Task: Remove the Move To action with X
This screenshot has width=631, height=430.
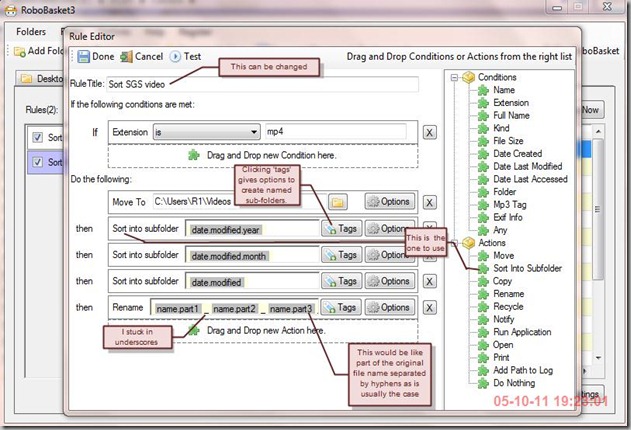Action: (429, 202)
